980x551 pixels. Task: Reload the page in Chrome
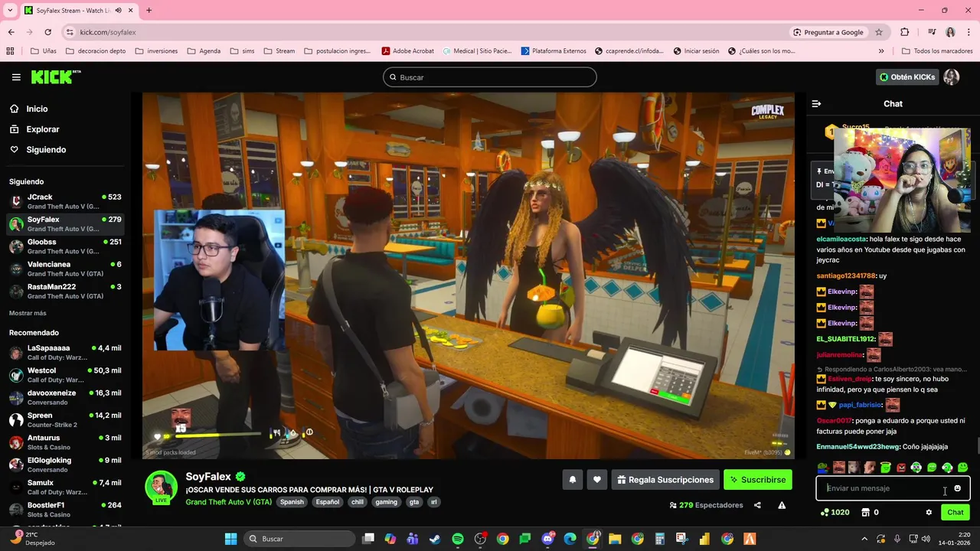point(47,32)
